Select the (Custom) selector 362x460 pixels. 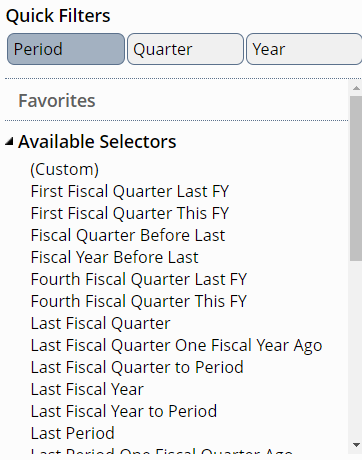[x=65, y=169]
